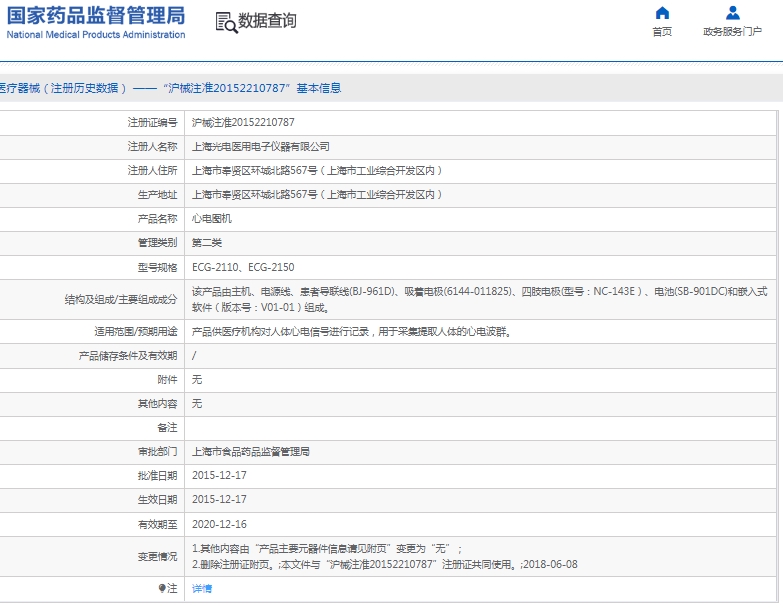Click the 附件 value 无
Viewport: 783px width, 609px height.
coord(197,380)
